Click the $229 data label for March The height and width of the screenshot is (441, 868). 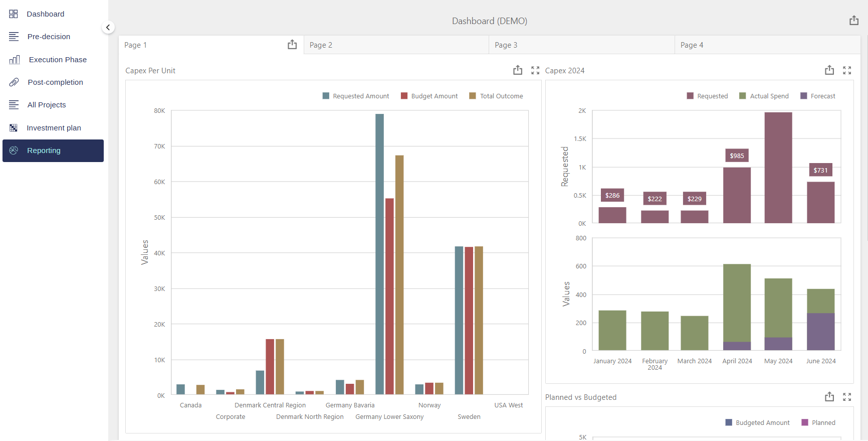(695, 199)
